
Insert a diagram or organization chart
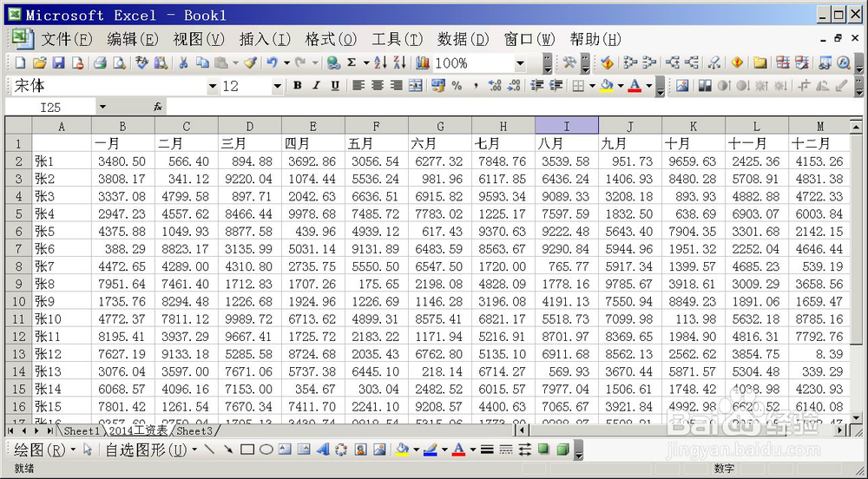click(341, 449)
